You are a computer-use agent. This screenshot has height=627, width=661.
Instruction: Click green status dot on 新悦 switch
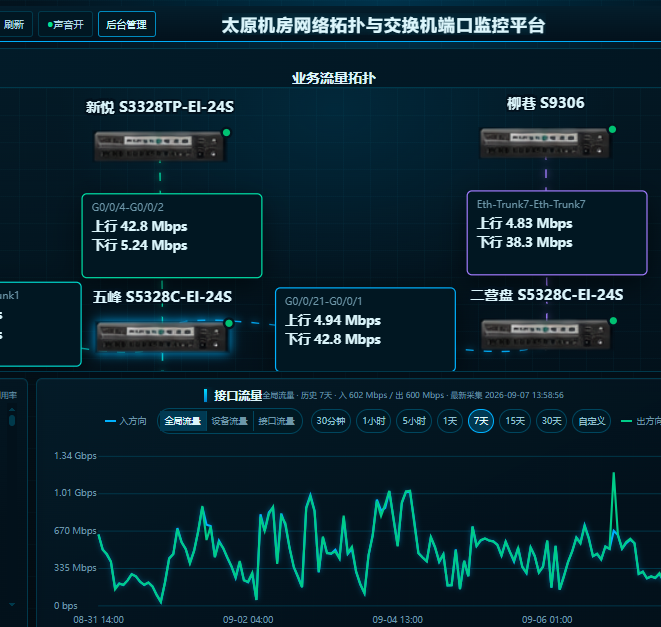226,132
